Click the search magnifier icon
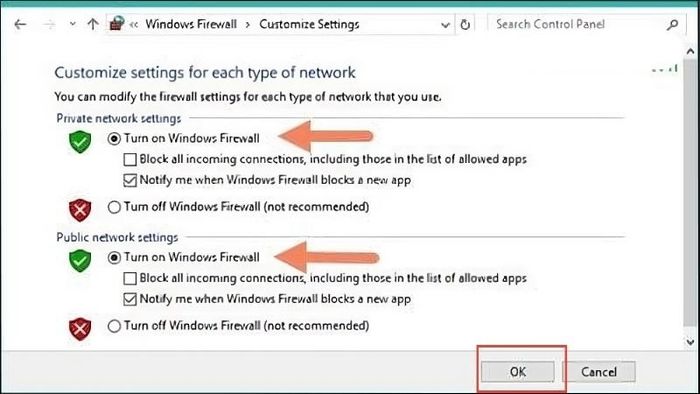700x394 pixels. pos(672,25)
